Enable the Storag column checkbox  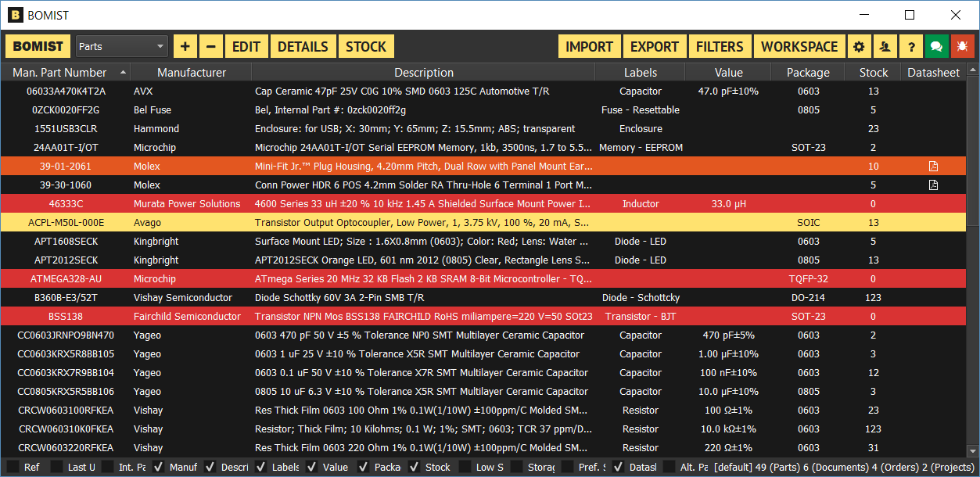(516, 467)
